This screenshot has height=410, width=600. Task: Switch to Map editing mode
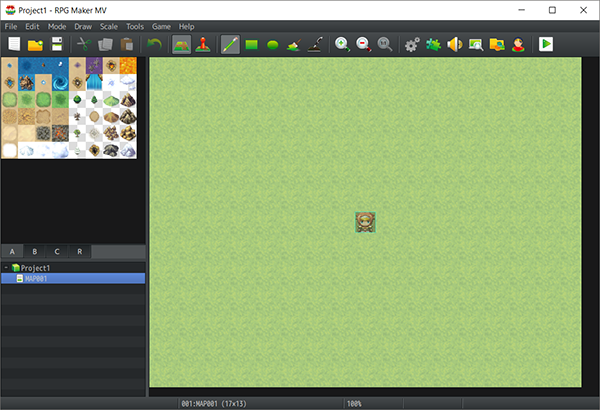(x=181, y=44)
